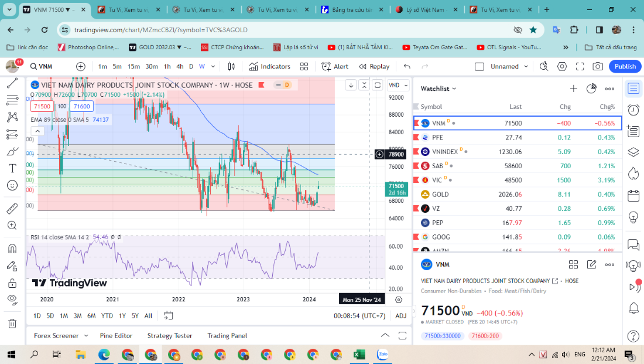Screen dimensions: 644x364
Task: Select the Brush drawing tool
Action: tap(12, 151)
